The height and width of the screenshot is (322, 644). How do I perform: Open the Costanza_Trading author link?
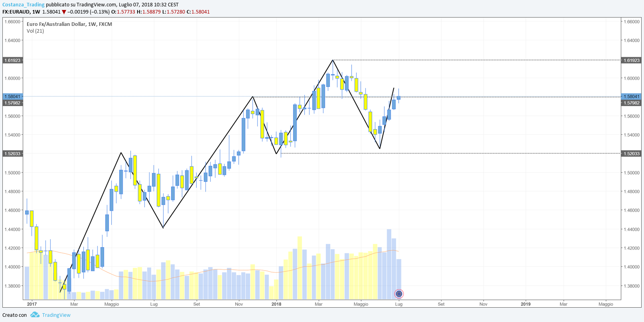[x=24, y=5]
